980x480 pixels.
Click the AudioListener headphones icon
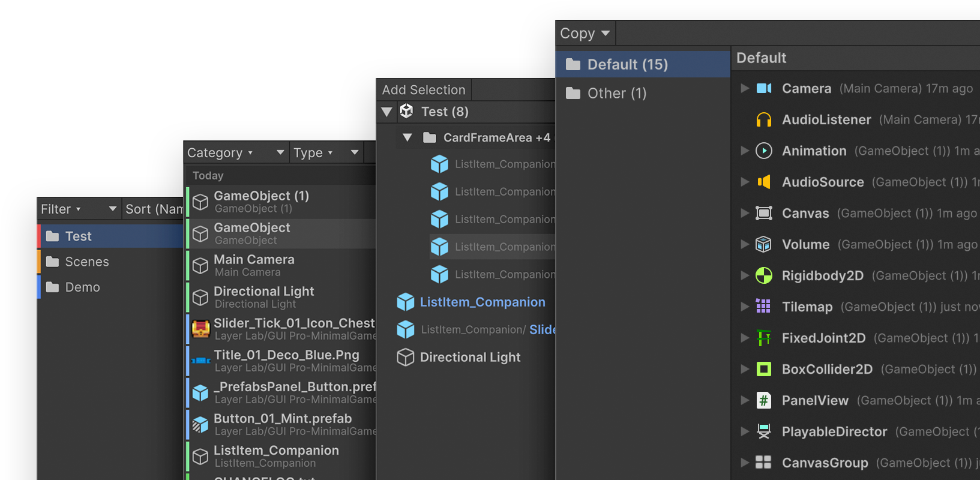click(763, 119)
